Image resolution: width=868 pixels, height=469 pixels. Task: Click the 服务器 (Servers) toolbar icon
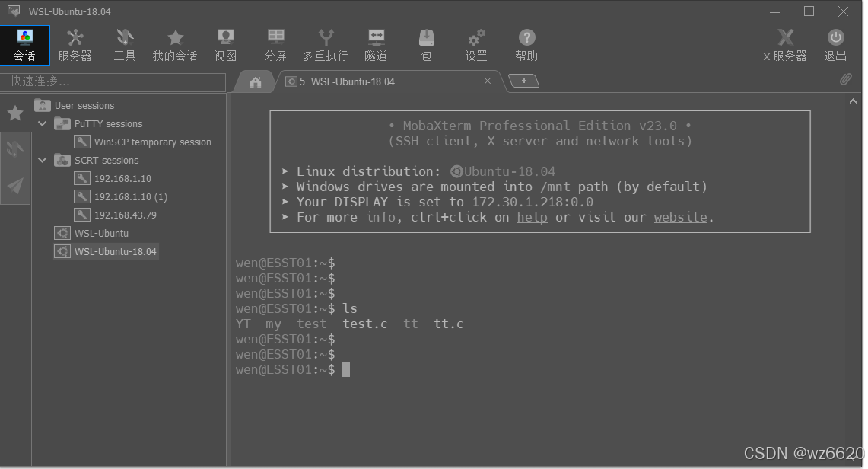coord(75,46)
